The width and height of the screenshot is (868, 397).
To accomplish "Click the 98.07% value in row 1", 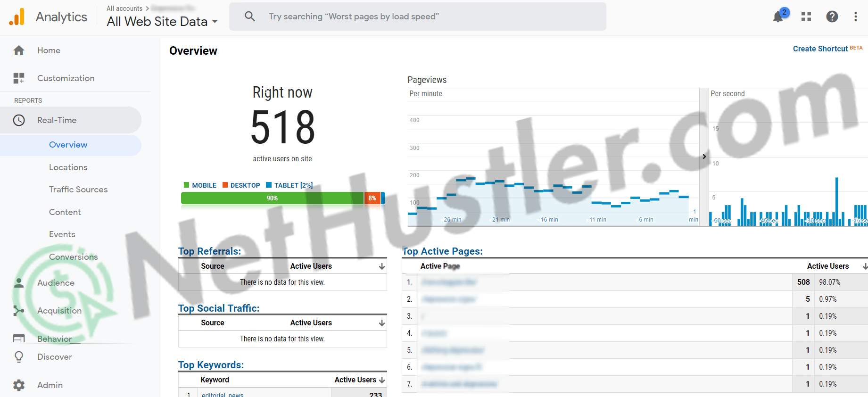I will click(x=830, y=282).
